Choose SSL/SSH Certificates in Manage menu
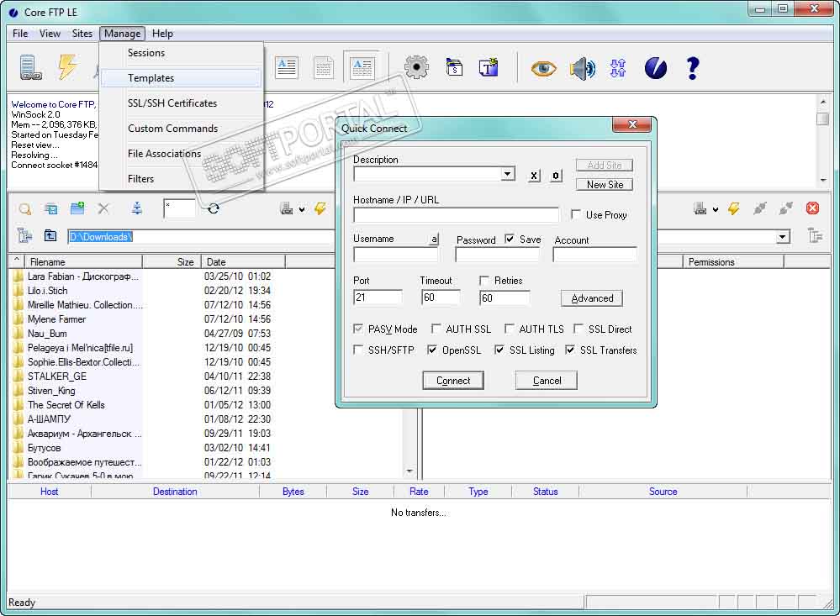The image size is (840, 616). point(181,103)
